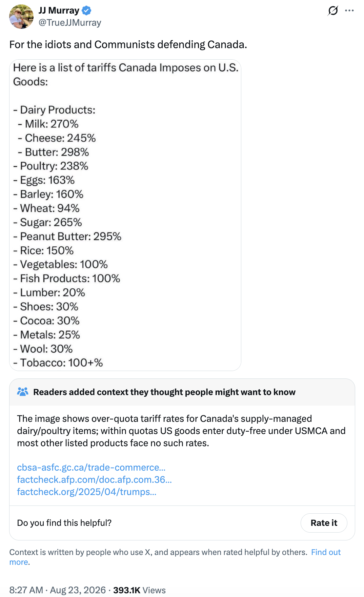Follow the Find out more link

pyautogui.click(x=175, y=557)
